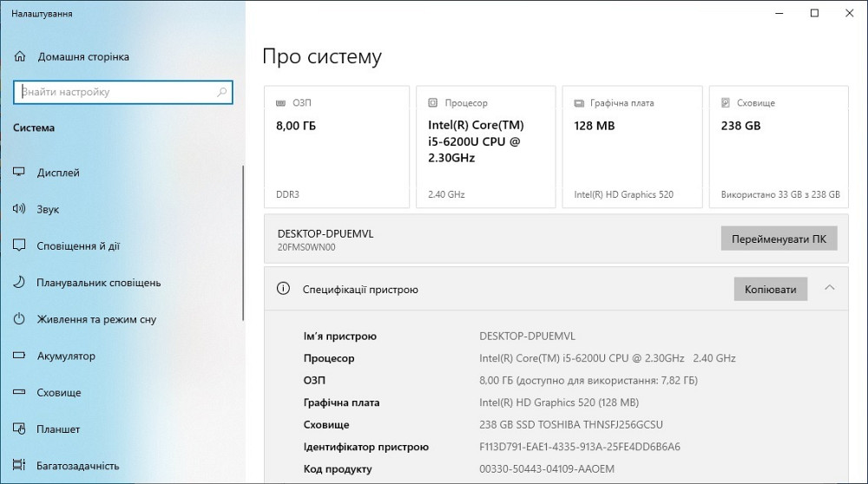Screen dimensions: 868x484
Task: Maximize the Налаштування window
Action: (x=814, y=13)
